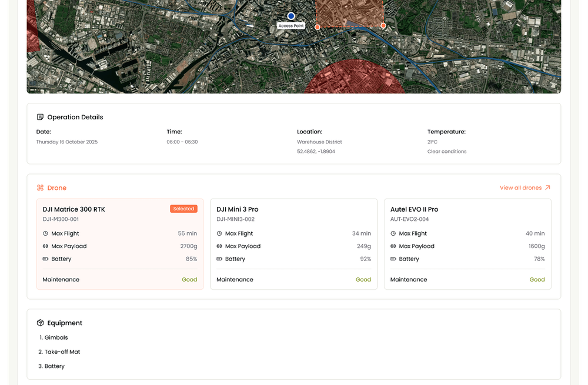Click the blue Access Point map marker
This screenshot has height=385, width=588.
[290, 16]
